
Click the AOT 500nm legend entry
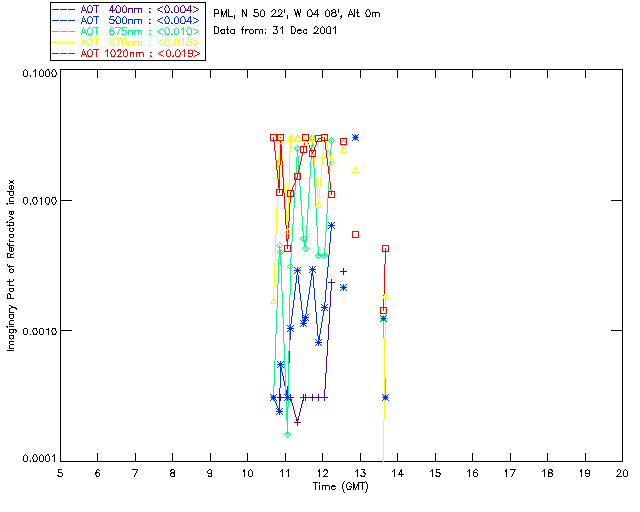coord(127,20)
